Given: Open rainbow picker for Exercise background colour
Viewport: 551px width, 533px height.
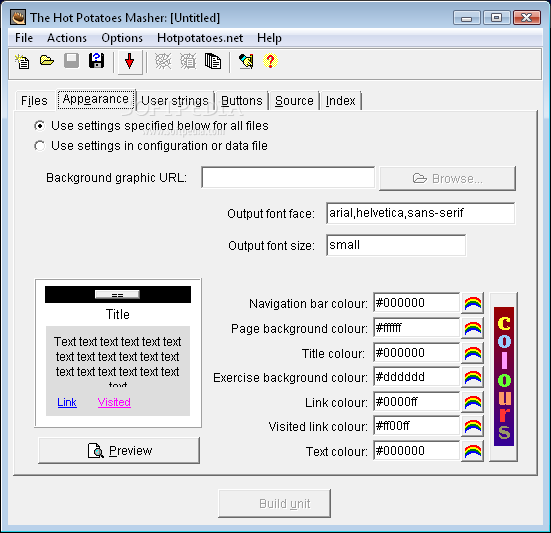Looking at the screenshot, I should pos(473,377).
